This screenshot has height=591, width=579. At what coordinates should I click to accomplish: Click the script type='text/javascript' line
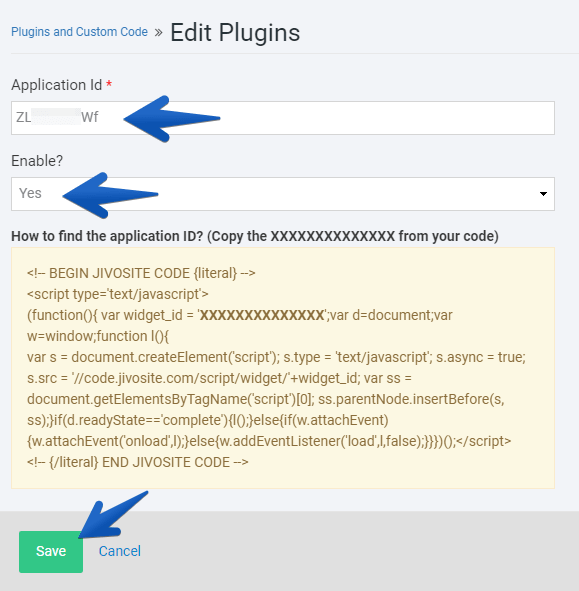point(118,294)
